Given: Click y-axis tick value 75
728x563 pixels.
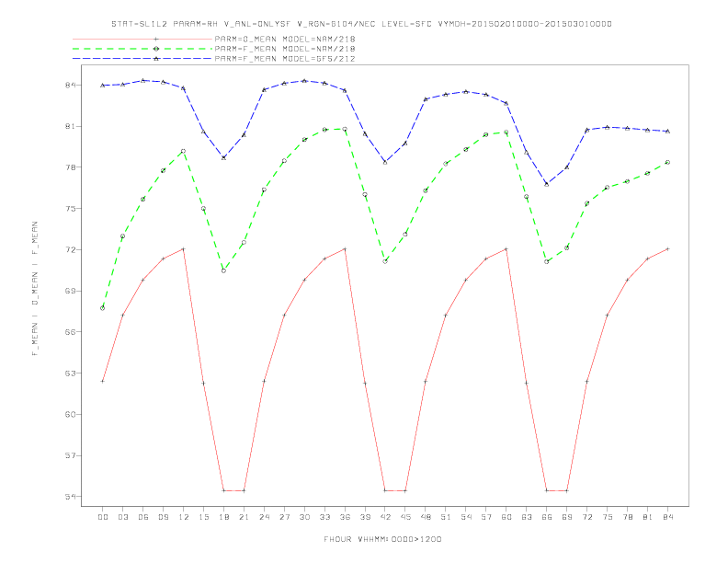Looking at the screenshot, I should pyautogui.click(x=70, y=209).
